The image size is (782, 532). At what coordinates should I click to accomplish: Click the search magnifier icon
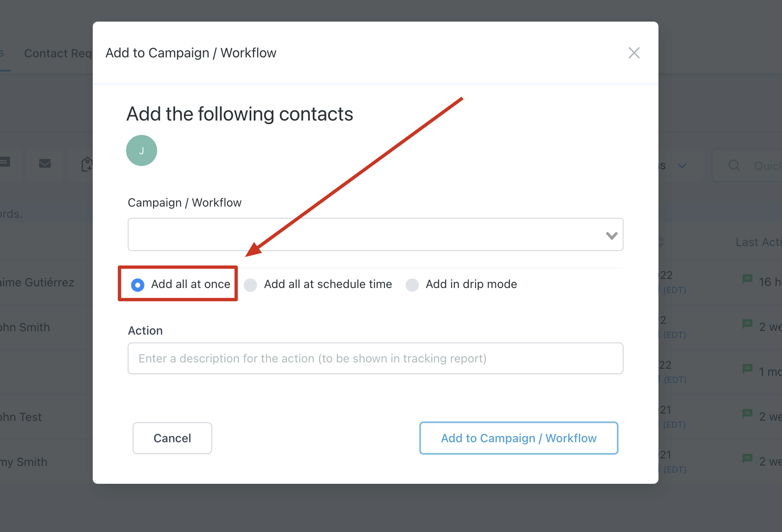coord(734,165)
